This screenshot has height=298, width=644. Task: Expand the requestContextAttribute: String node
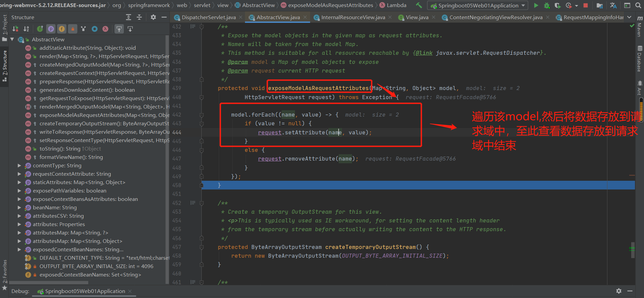(x=19, y=174)
